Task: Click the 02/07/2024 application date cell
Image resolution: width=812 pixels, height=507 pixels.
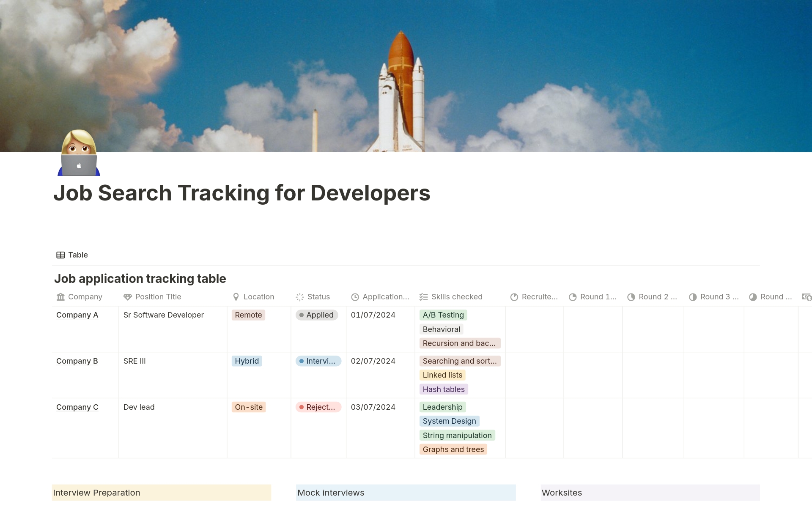Action: (x=373, y=361)
